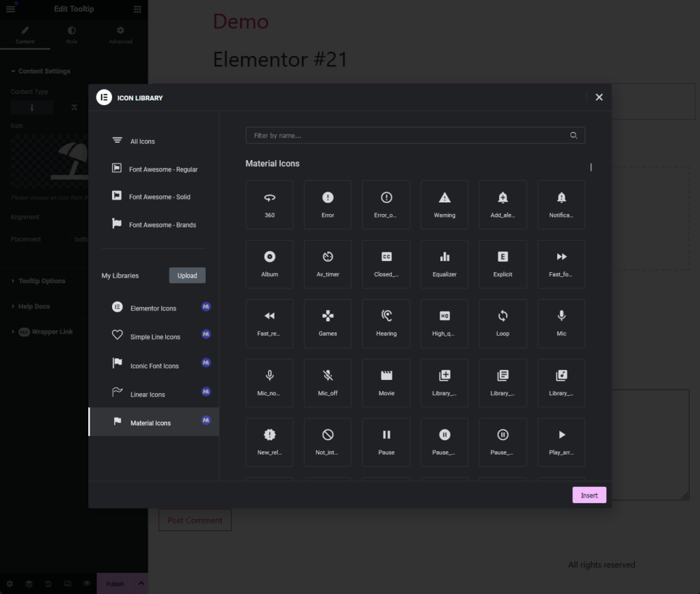This screenshot has height=594, width=700.
Task: Choose the Equalizer icon
Action: (x=444, y=265)
